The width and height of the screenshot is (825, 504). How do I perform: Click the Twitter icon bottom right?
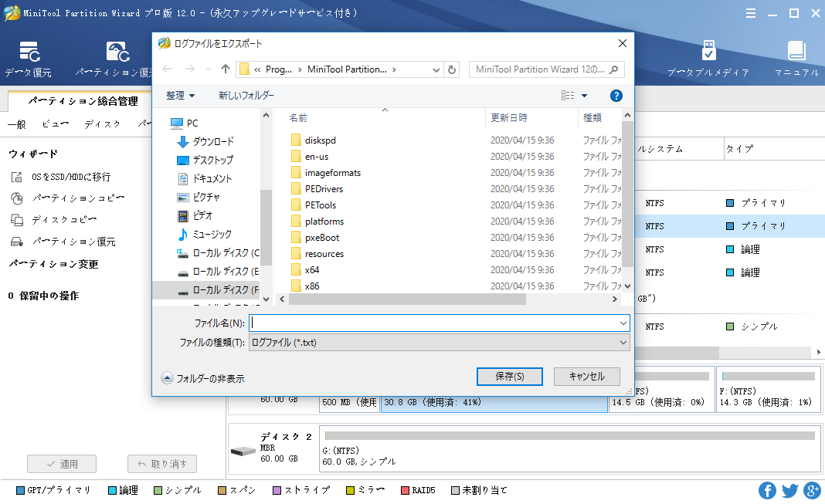tap(789, 490)
